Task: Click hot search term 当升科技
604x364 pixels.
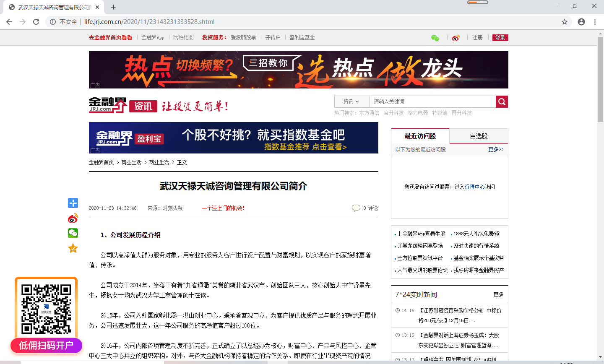Action: [x=393, y=113]
